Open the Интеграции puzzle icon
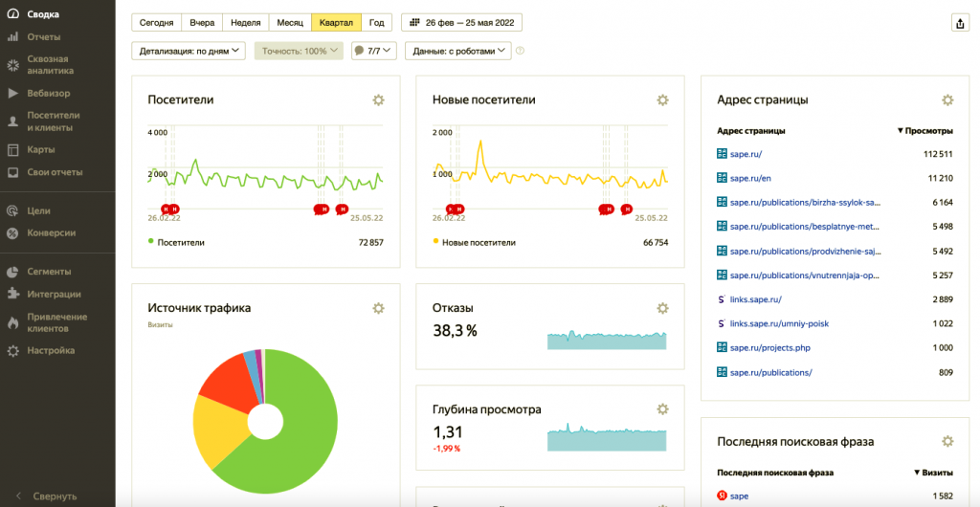This screenshot has height=507, width=980. pos(12,294)
